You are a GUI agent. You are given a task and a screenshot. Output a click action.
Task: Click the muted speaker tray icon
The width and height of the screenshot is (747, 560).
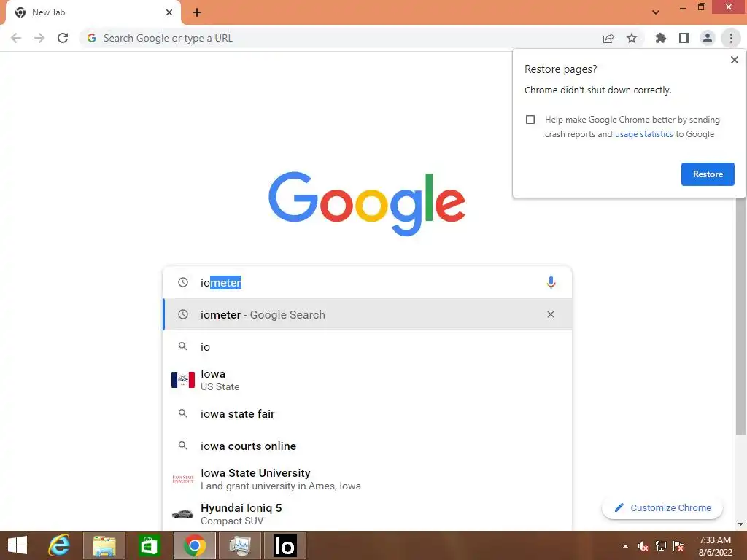coord(643,546)
